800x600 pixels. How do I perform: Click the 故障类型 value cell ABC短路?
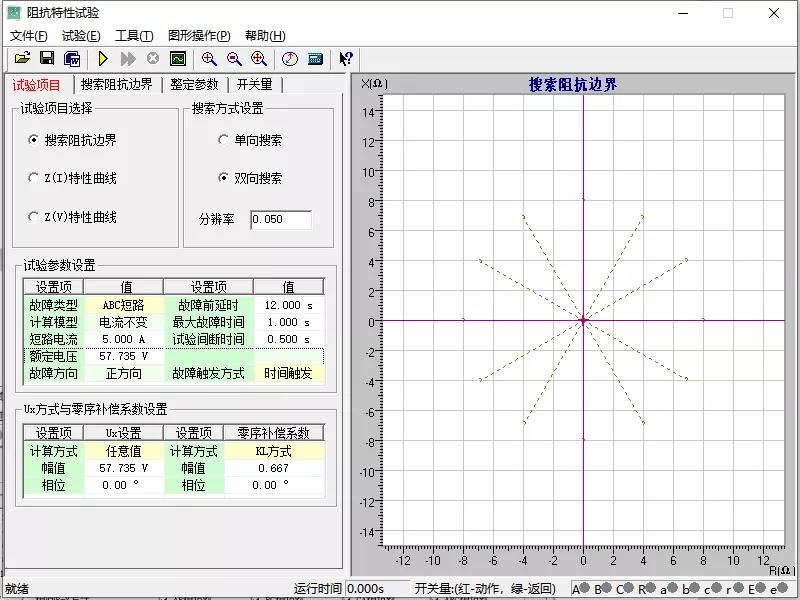pyautogui.click(x=123, y=305)
